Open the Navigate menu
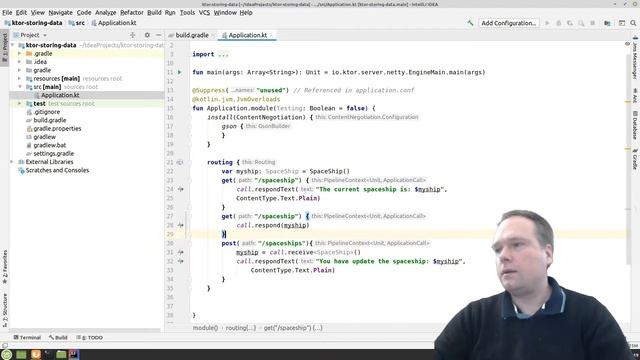Image resolution: width=640 pixels, height=360 pixels. (x=60, y=13)
